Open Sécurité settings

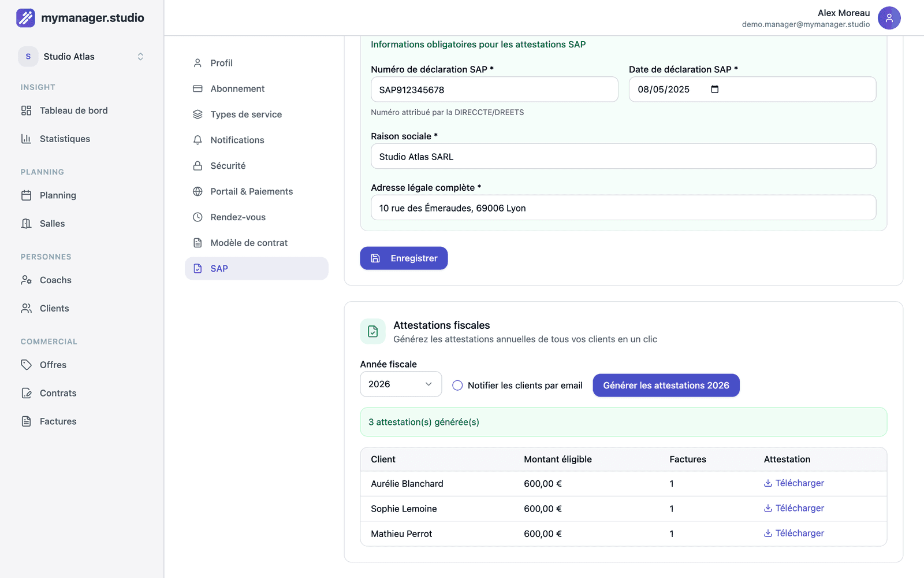[x=256, y=166]
